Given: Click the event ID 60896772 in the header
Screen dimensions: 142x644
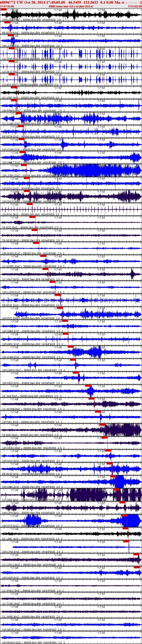Looking at the screenshot, I should [8, 2].
